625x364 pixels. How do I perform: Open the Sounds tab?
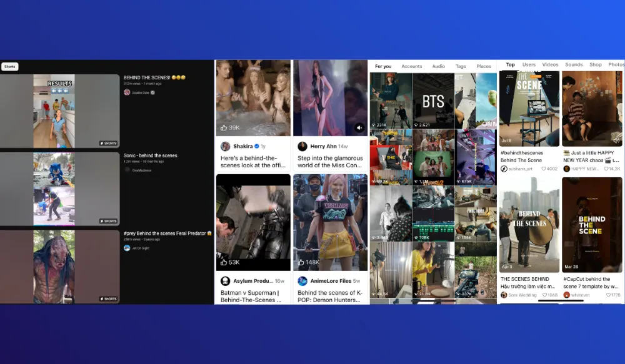574,65
